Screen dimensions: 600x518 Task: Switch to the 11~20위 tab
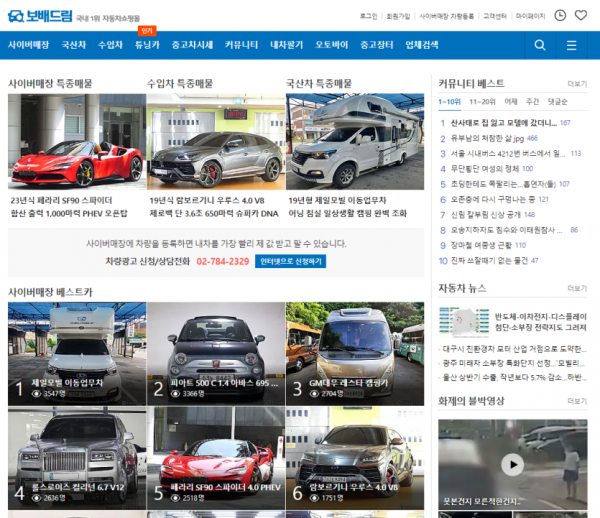coord(482,102)
